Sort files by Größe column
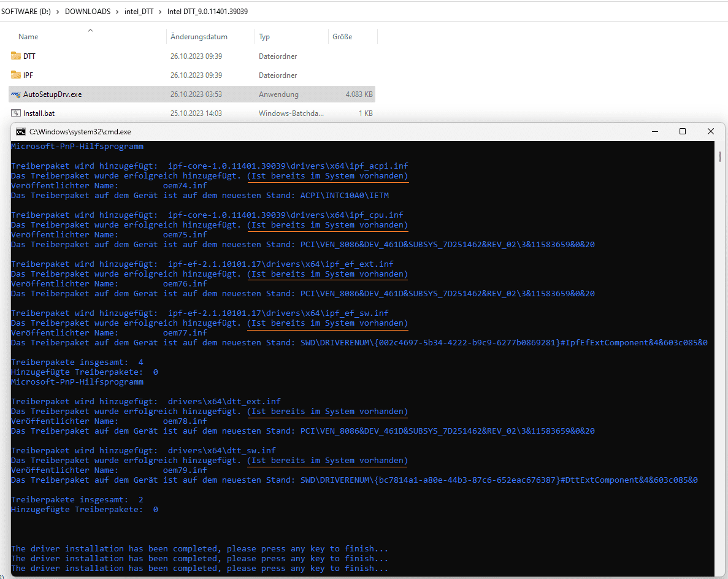Image resolution: width=728 pixels, height=579 pixels. (342, 37)
